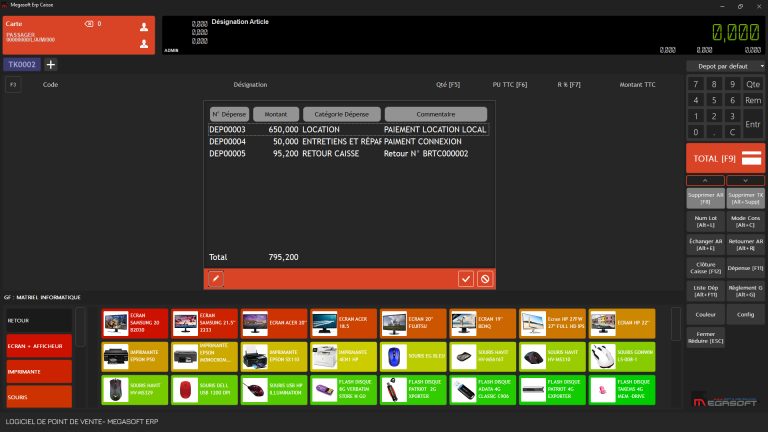The height and width of the screenshot is (432, 768).
Task: Select product ECRAN HP 22"
Action: 622,323
